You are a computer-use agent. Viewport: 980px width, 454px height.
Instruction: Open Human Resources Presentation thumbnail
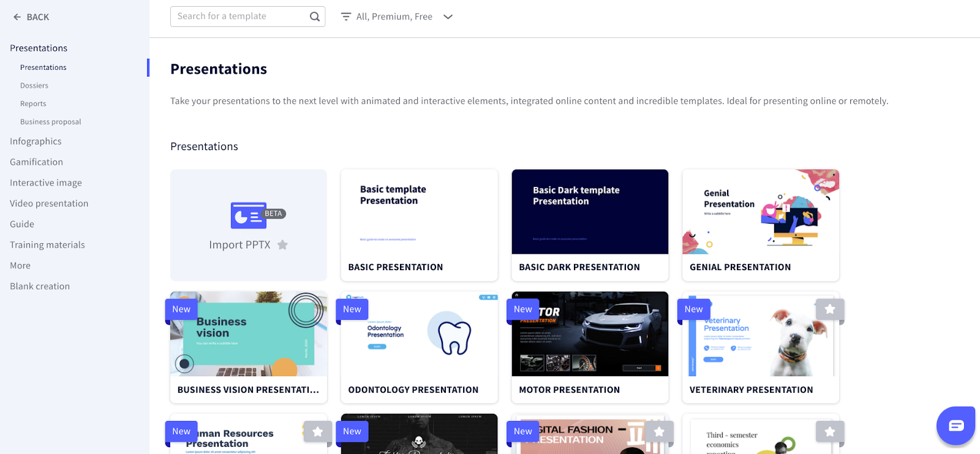coord(249,434)
